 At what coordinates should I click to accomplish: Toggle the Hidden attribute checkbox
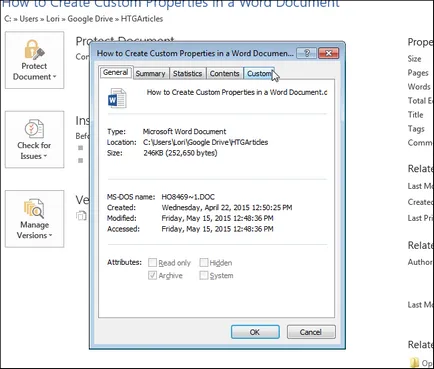coord(203,263)
